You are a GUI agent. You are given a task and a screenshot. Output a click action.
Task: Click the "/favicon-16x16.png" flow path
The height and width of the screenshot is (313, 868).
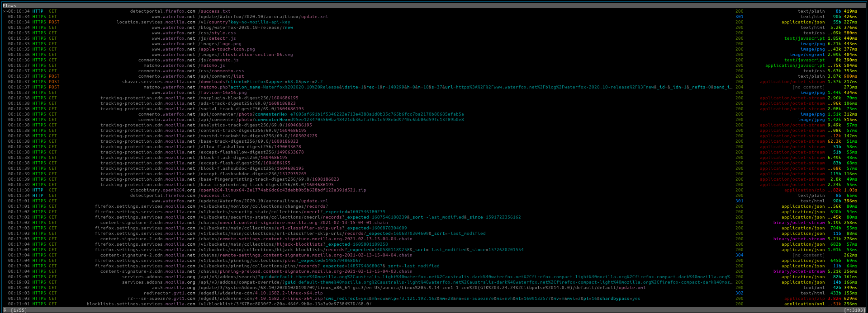[223, 93]
